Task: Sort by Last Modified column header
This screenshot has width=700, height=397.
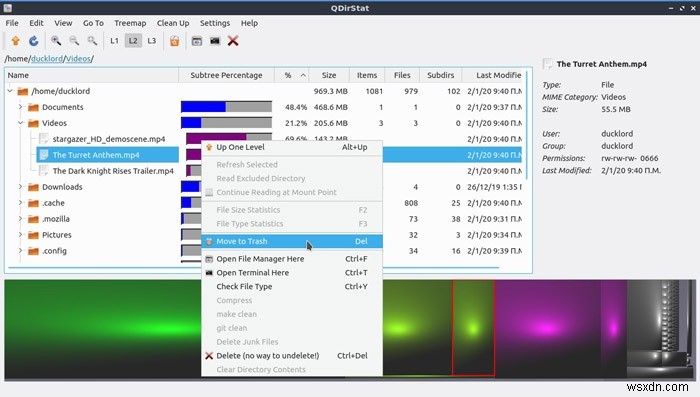Action: [493, 75]
